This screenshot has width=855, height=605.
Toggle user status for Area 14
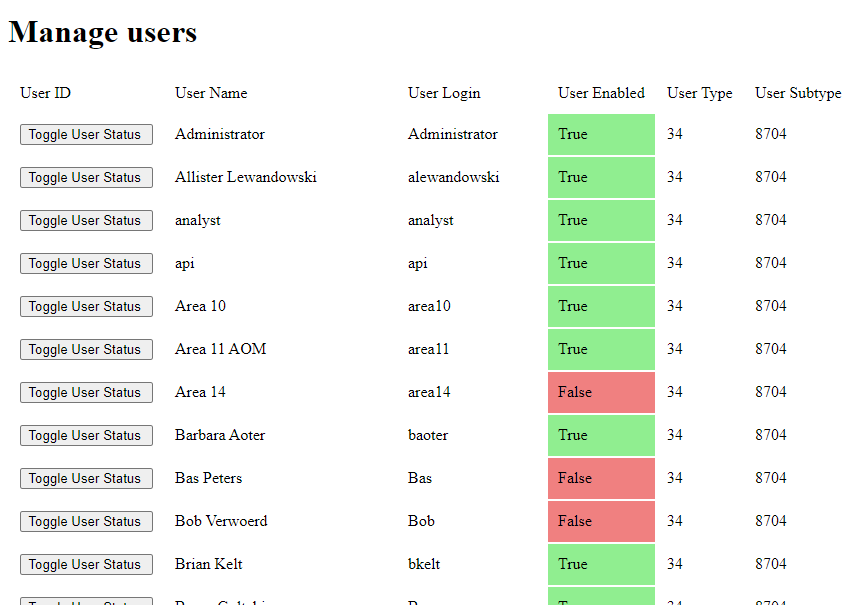pyautogui.click(x=86, y=392)
